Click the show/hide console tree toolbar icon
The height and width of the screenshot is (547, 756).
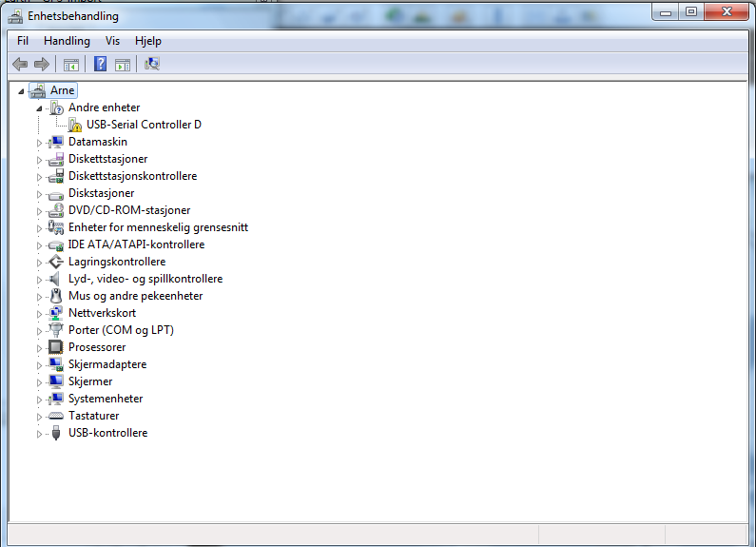(x=71, y=64)
